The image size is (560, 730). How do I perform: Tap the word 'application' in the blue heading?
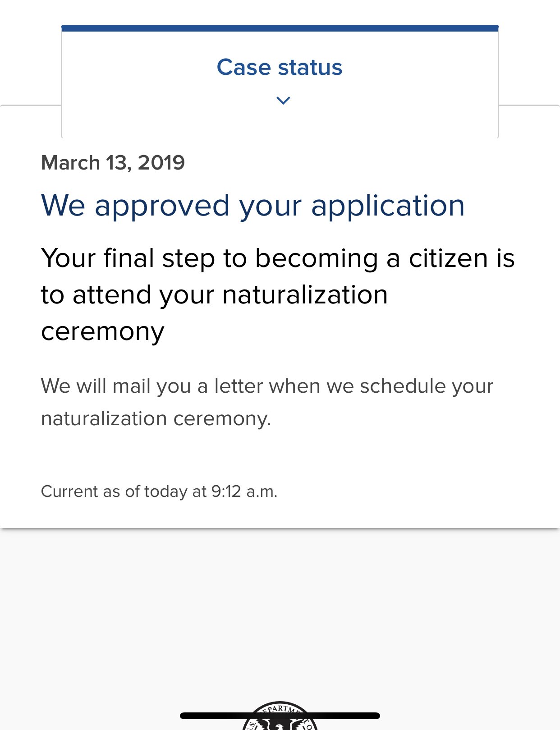tap(388, 206)
